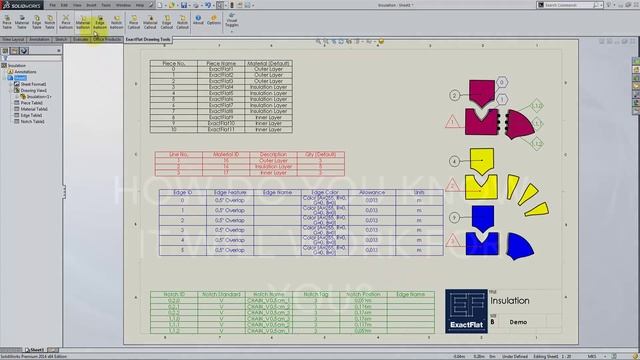
Task: Select Annotations in the feature tree
Action: [25, 71]
